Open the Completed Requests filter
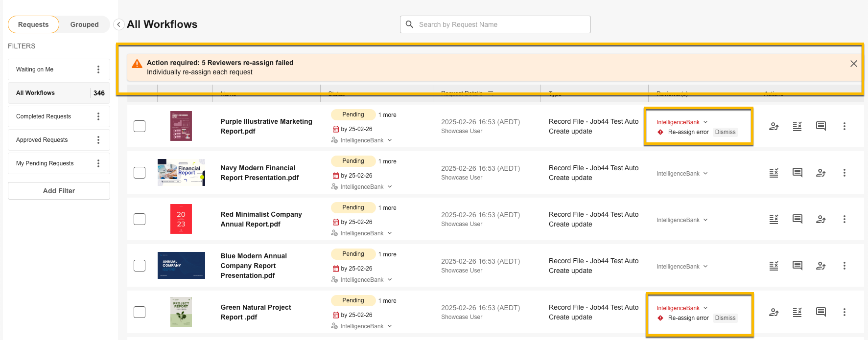The image size is (868, 340). (x=44, y=116)
